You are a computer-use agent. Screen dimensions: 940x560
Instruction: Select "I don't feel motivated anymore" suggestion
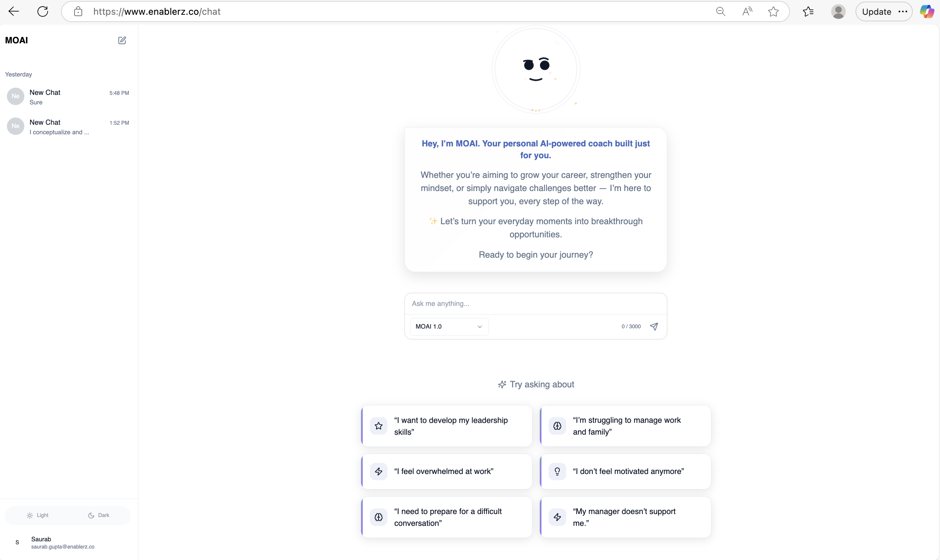(626, 471)
